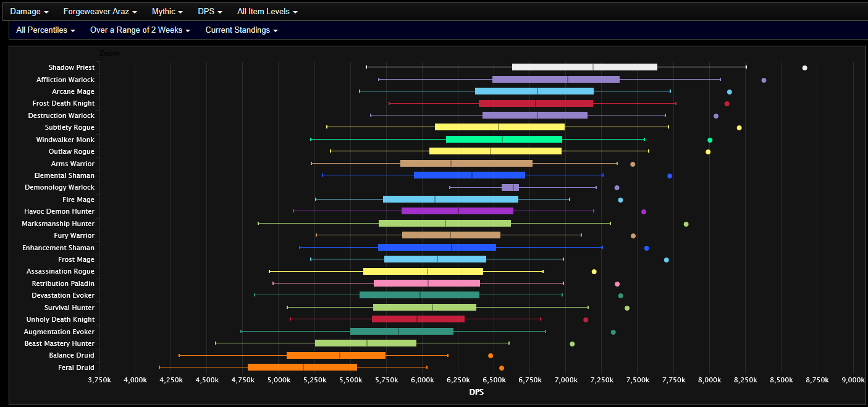The height and width of the screenshot is (407, 868).
Task: Click the purple Havoc Demon Hunter box bar
Action: (x=457, y=211)
